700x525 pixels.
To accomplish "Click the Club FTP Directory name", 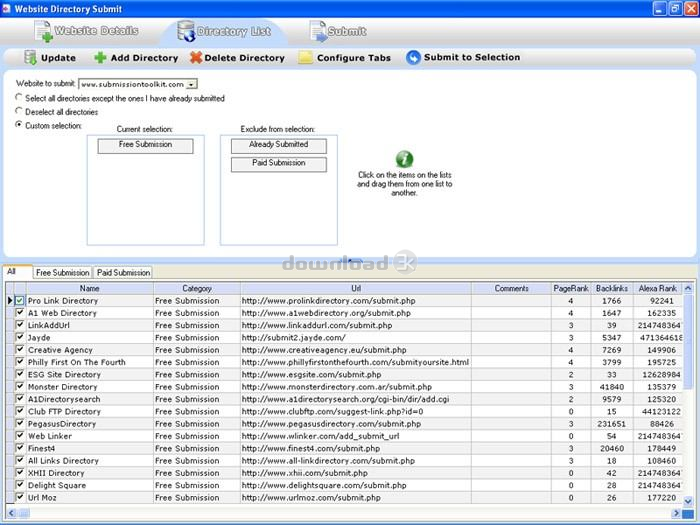I will tap(64, 412).
